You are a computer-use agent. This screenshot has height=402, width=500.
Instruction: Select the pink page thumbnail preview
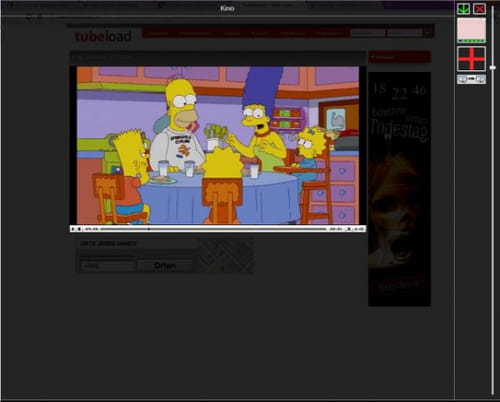coord(471,30)
